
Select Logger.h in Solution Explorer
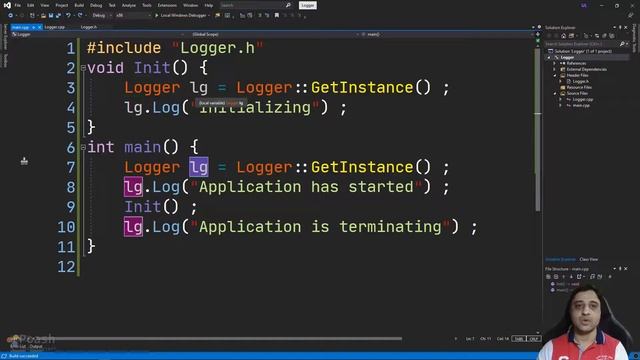pos(580,82)
